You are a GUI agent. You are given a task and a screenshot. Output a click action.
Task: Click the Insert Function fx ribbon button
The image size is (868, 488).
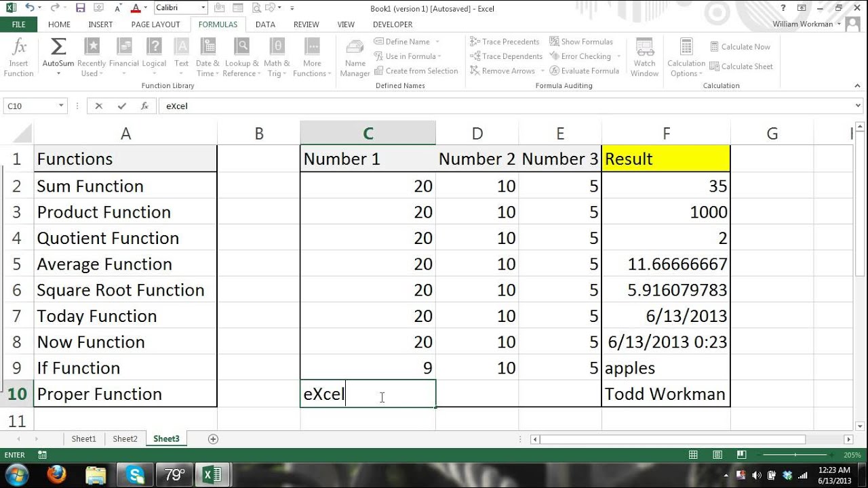tap(19, 58)
